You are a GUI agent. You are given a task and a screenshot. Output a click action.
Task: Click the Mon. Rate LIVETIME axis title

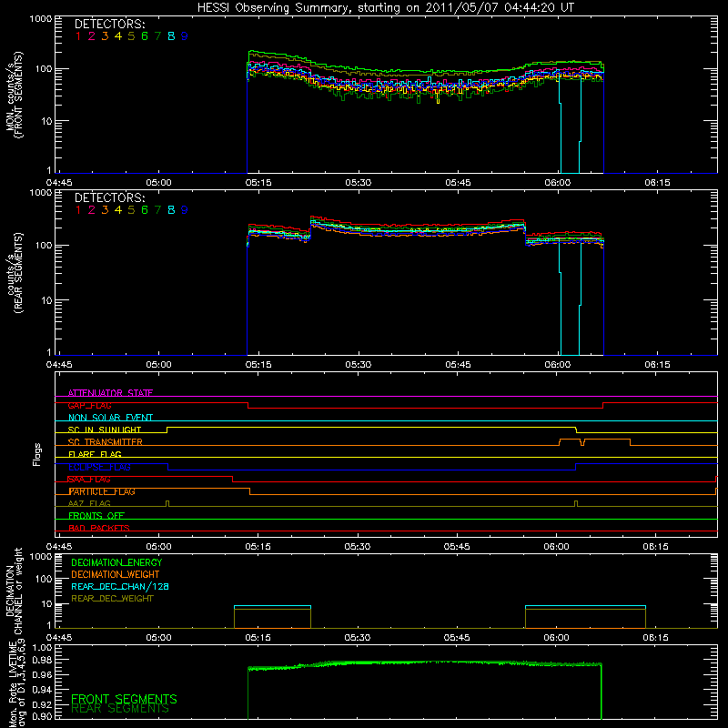click(17, 684)
